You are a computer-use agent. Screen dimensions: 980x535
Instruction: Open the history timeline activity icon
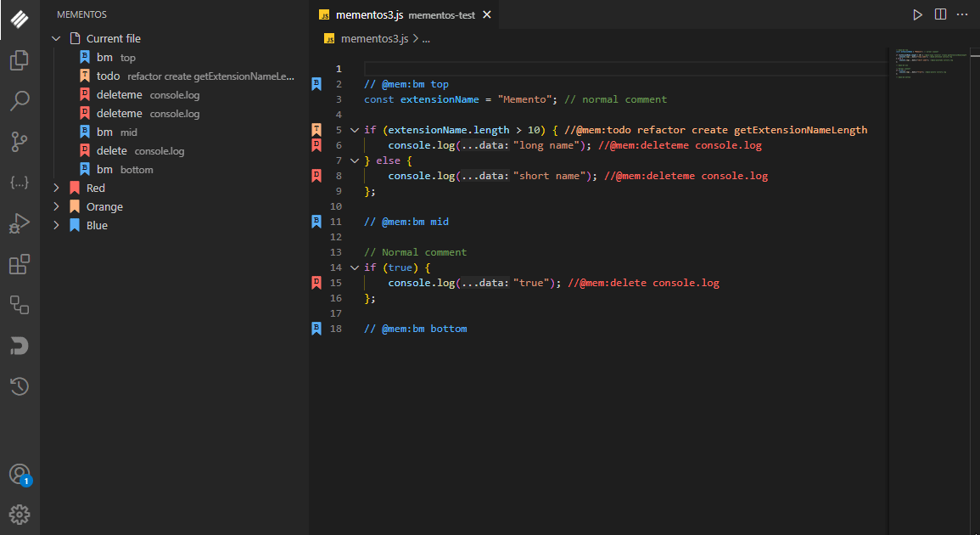(20, 386)
